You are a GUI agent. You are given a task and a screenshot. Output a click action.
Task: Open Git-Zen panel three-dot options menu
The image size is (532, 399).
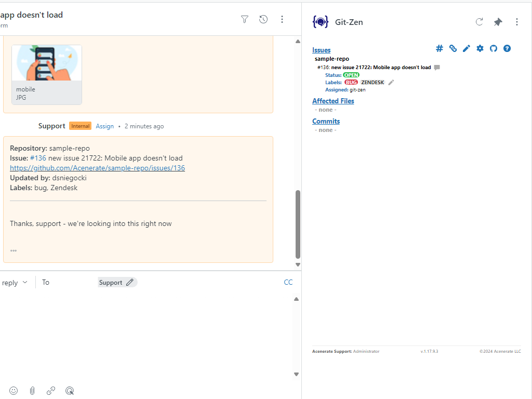coord(516,22)
